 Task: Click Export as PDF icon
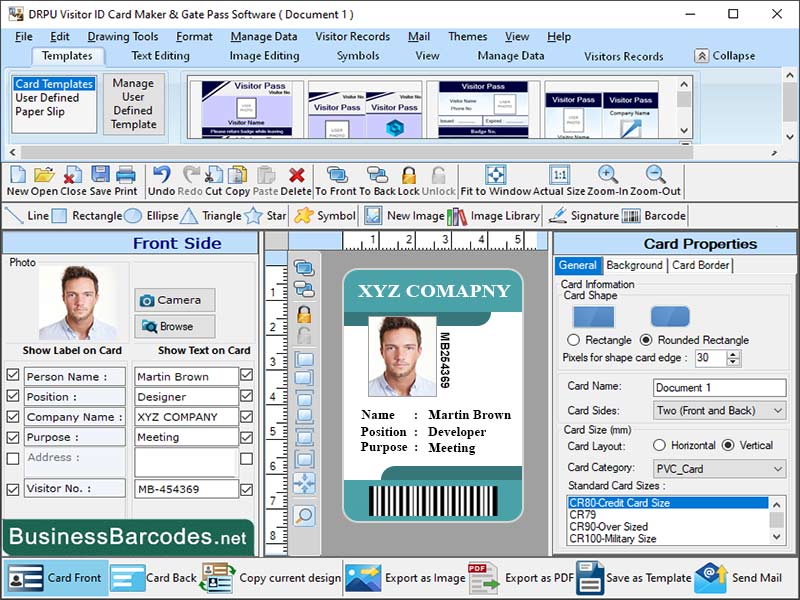pos(484,578)
